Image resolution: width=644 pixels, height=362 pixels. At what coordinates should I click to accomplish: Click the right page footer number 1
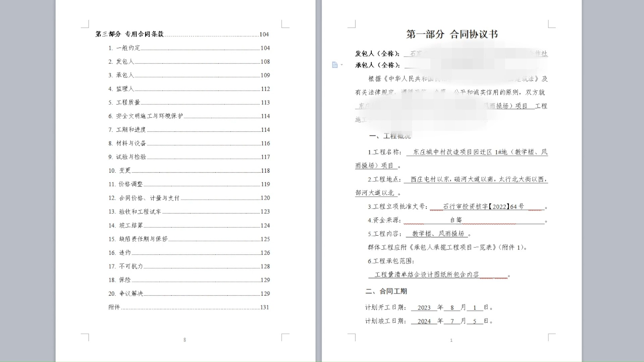click(x=451, y=340)
